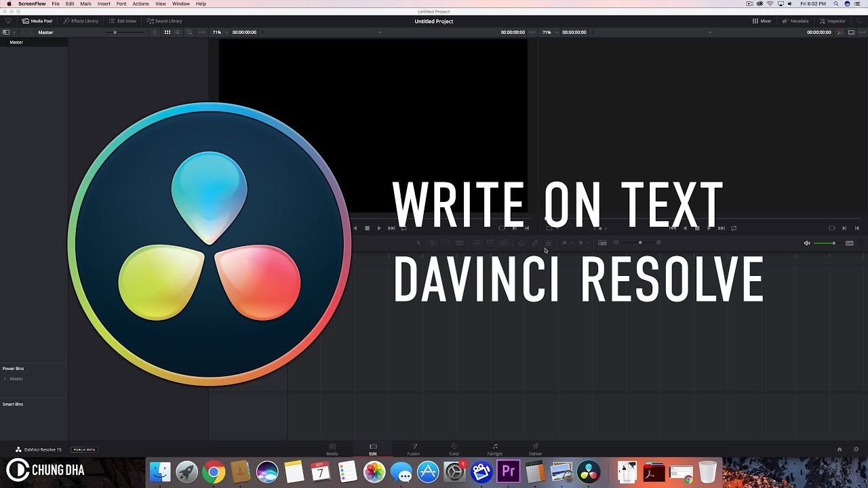Adjust the green monitor volume slider
Image resolution: width=868 pixels, height=488 pixels.
pos(827,243)
